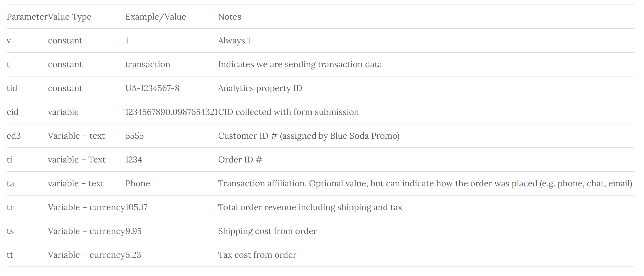Image resolution: width=644 pixels, height=276 pixels.
Task: Click the 105.17 revenue value
Action: [x=136, y=207]
